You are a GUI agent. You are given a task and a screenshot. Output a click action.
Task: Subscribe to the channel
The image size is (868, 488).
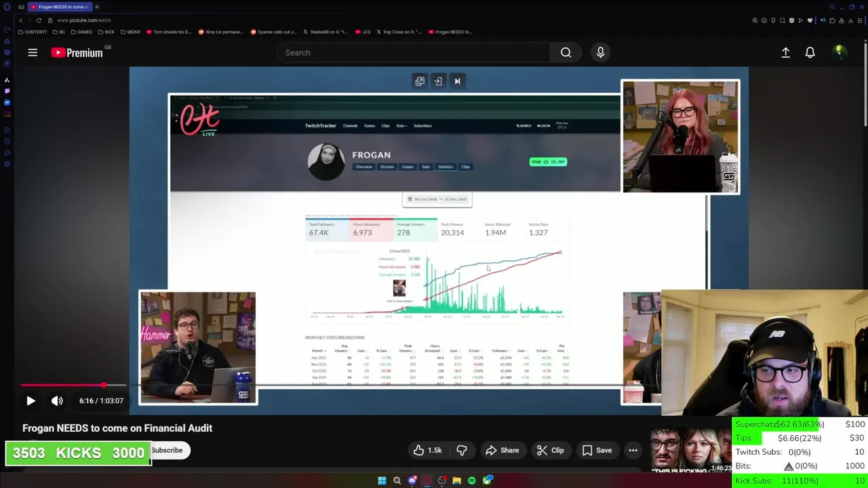coord(167,450)
